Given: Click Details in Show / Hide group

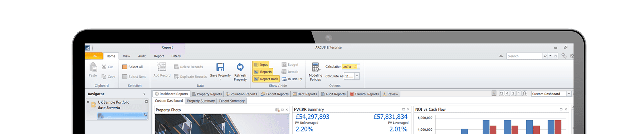Looking at the screenshot, I should pos(290,72).
